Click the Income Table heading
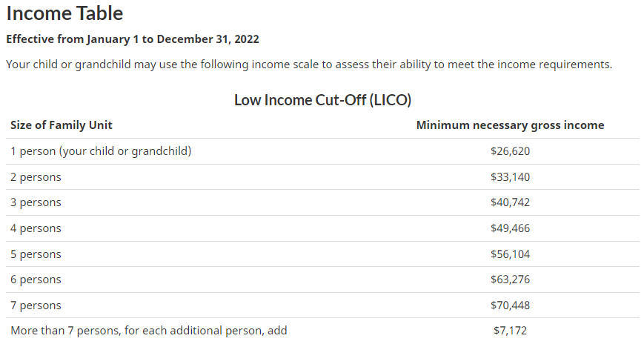This screenshot has height=347, width=644. click(64, 13)
